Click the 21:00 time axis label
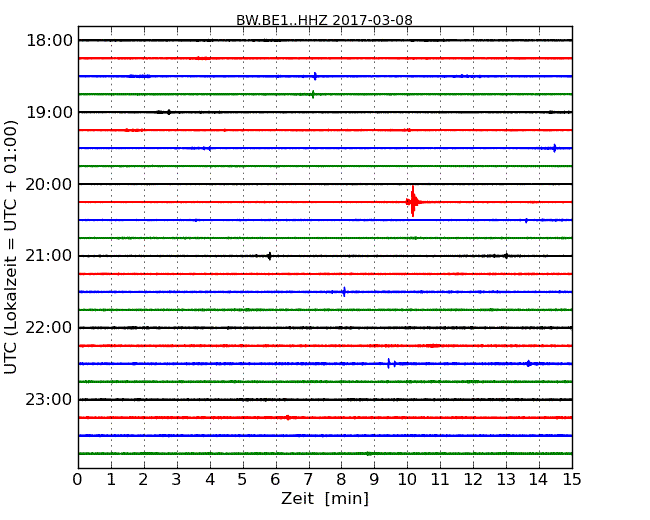The image size is (650, 520). click(x=49, y=256)
